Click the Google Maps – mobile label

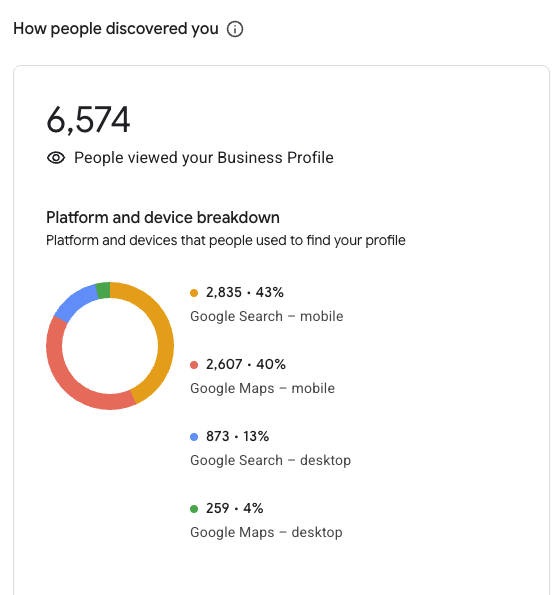coord(262,389)
